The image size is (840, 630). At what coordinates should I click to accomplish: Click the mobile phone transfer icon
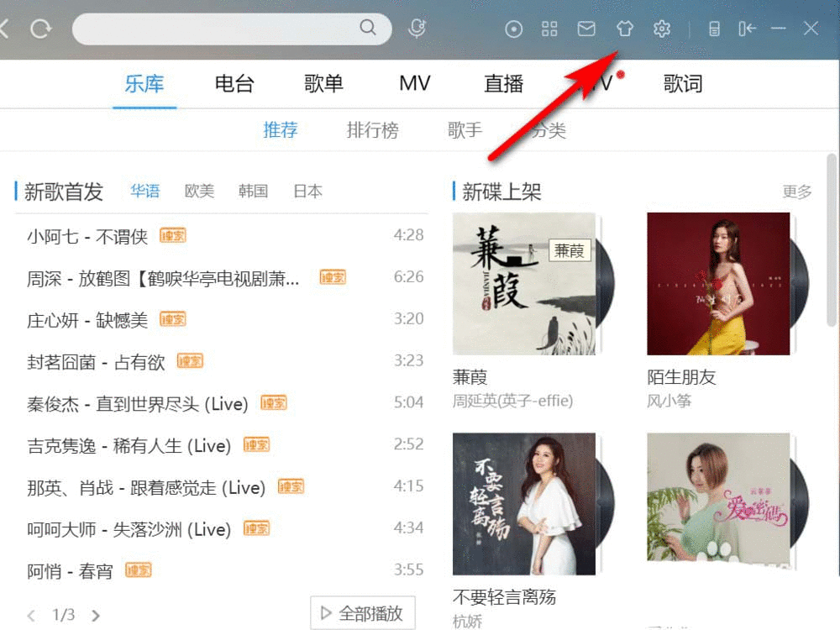point(713,28)
